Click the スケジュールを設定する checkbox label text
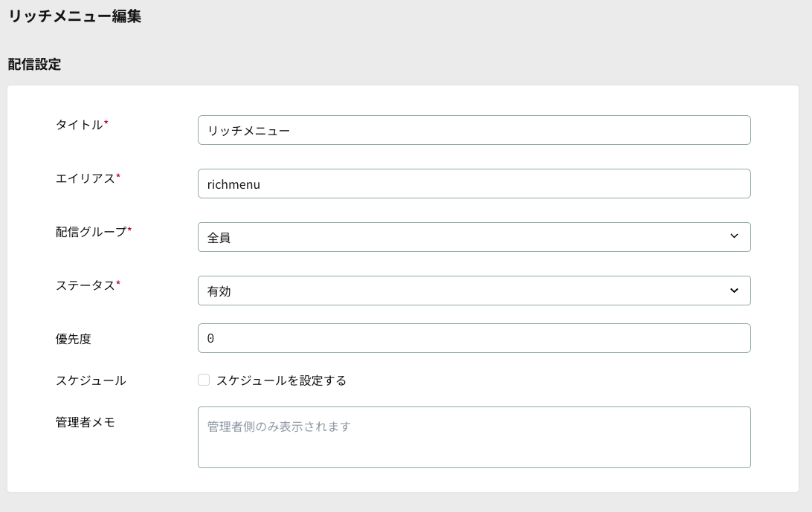The width and height of the screenshot is (812, 512). [281, 380]
